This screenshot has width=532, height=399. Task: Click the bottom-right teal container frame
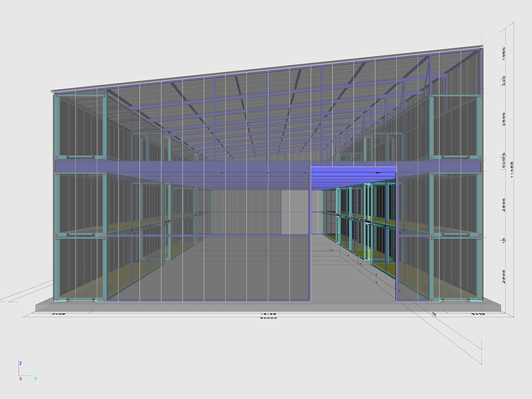click(x=454, y=269)
